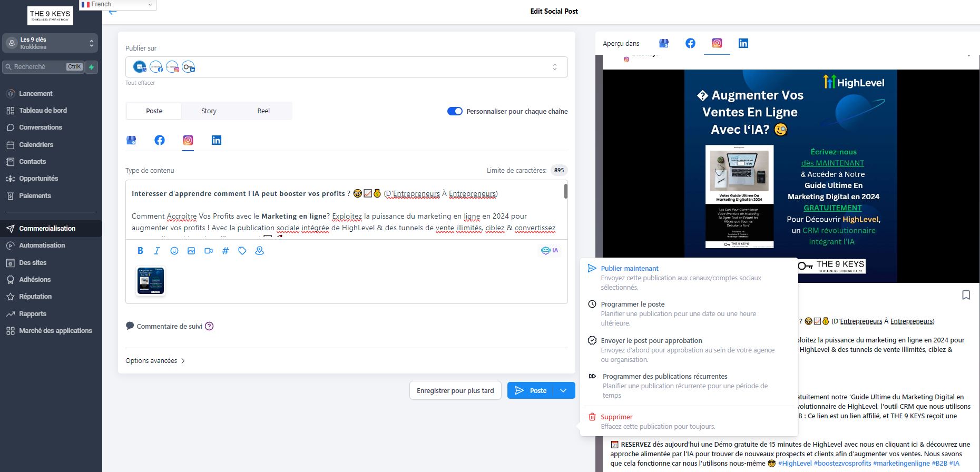Screen dimensions: 980x472
Task: Choose Envoyer le post pour approbation
Action: [x=689, y=350]
